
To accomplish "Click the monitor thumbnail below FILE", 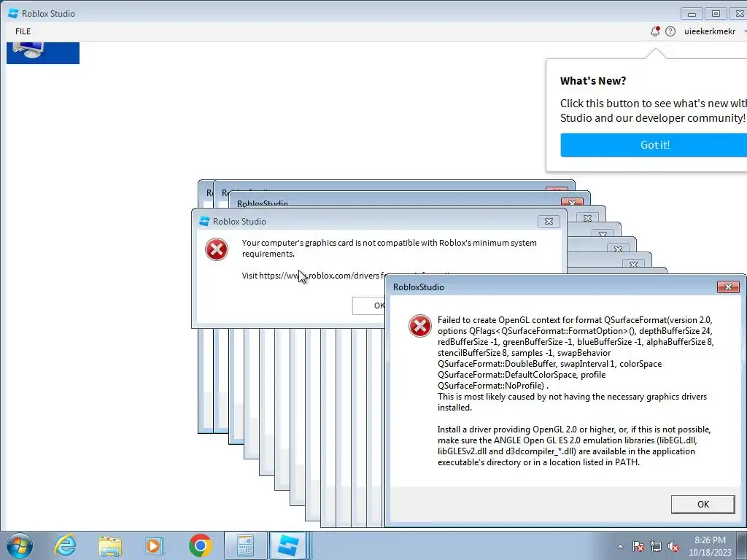I will click(43, 52).
